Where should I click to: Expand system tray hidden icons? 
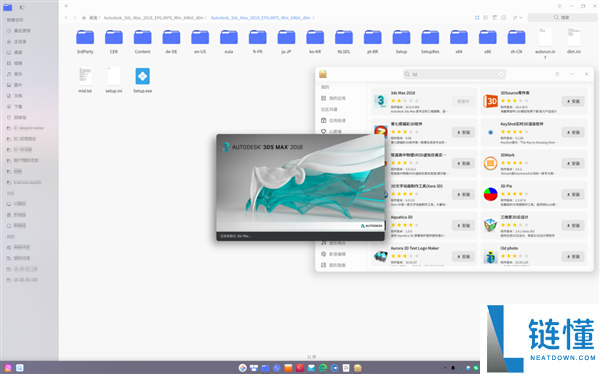[x=445, y=368]
